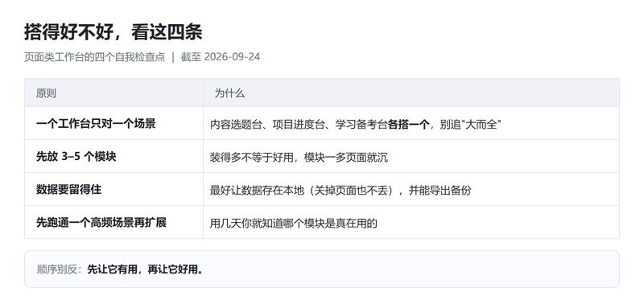Viewport: 644px width, 304px height.
Task: Click the text 内容选题台、项目进度台
Action: [x=267, y=125]
